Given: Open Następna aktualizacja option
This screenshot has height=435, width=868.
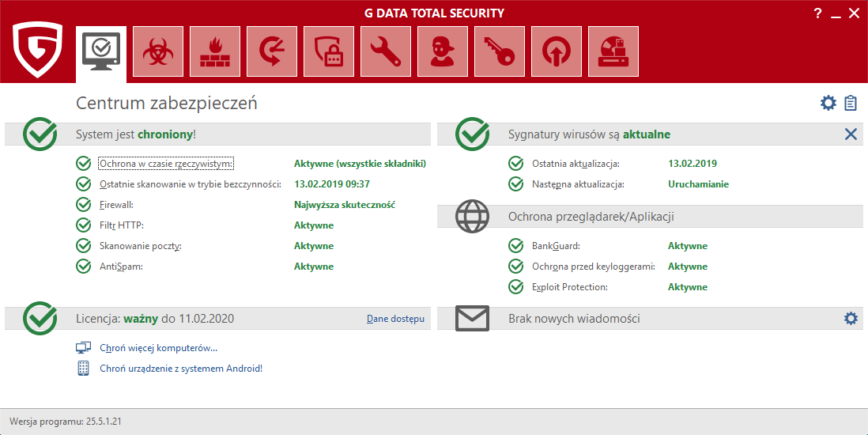Looking at the screenshot, I should click(578, 184).
